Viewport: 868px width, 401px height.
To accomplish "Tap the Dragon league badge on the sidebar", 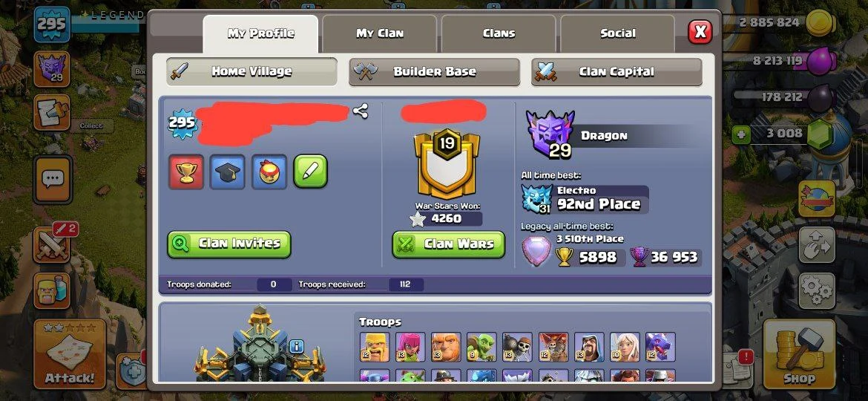I will point(52,69).
